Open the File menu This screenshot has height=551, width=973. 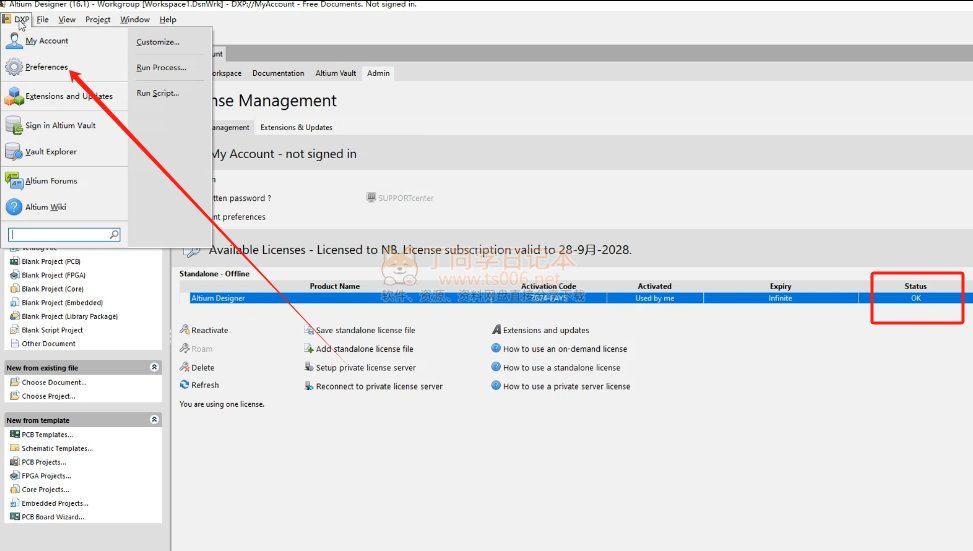pos(43,19)
